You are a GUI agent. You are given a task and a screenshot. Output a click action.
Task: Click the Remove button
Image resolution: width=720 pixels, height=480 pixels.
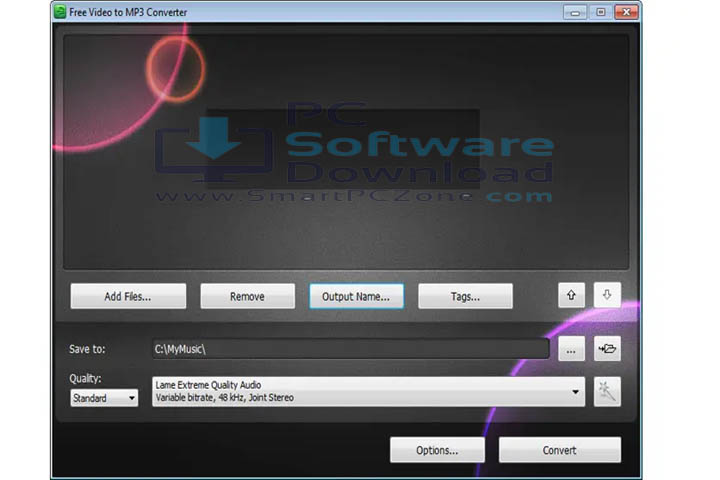248,296
